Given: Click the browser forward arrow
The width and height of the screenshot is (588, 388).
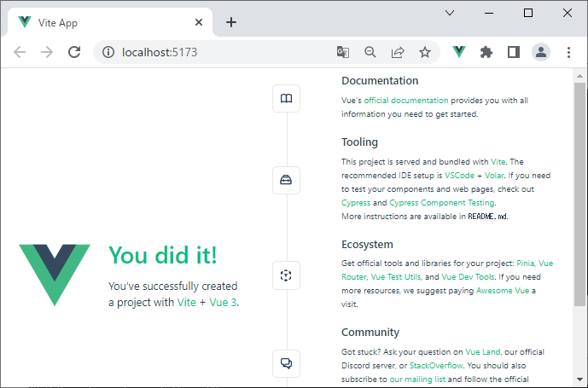Looking at the screenshot, I should (x=47, y=52).
